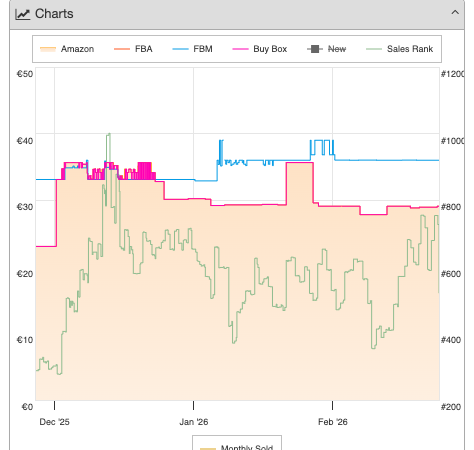Click the #800 rank axis label
The width and height of the screenshot is (474, 450).
[x=451, y=207]
